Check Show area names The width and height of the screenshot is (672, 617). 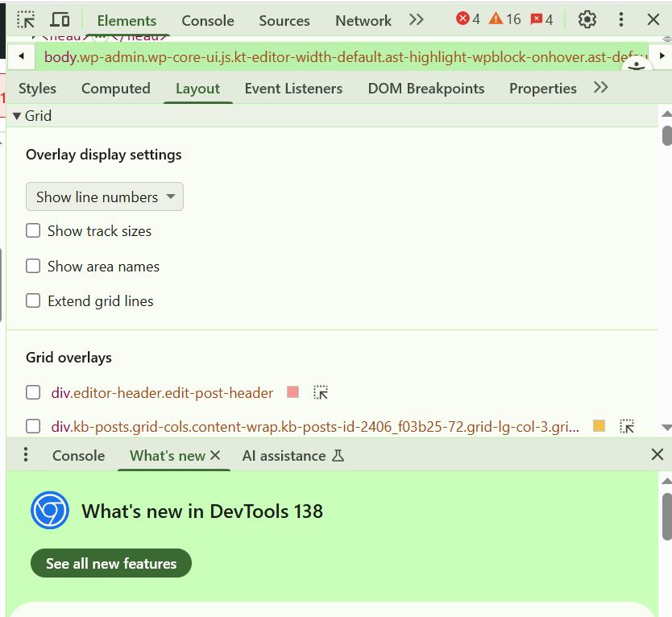click(x=33, y=266)
